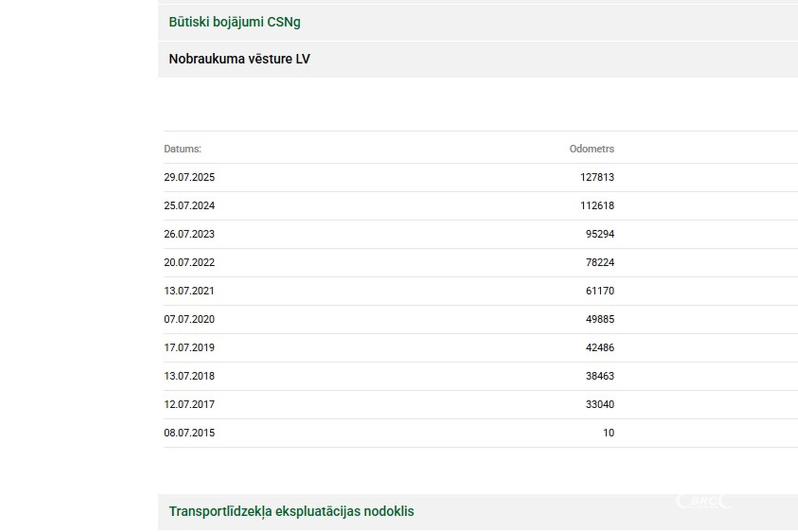Viewport: 798px width, 532px height.
Task: Select the 07.07.2020 date entry
Action: (x=189, y=319)
